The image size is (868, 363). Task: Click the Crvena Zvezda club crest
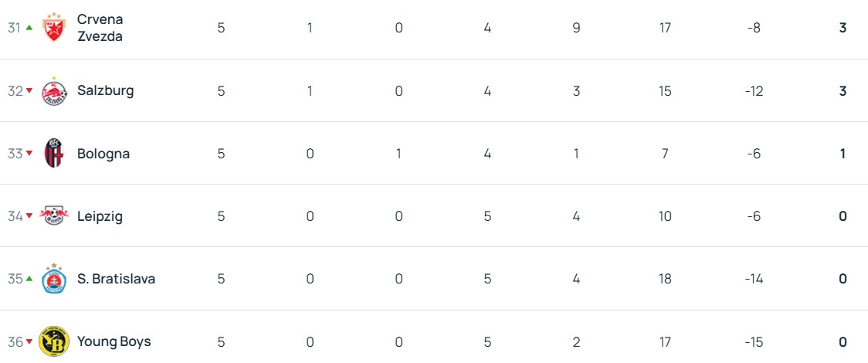[54, 28]
